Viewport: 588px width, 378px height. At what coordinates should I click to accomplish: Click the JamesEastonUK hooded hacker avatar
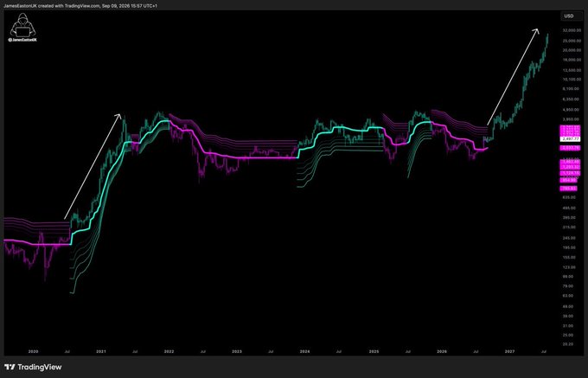pos(22,28)
